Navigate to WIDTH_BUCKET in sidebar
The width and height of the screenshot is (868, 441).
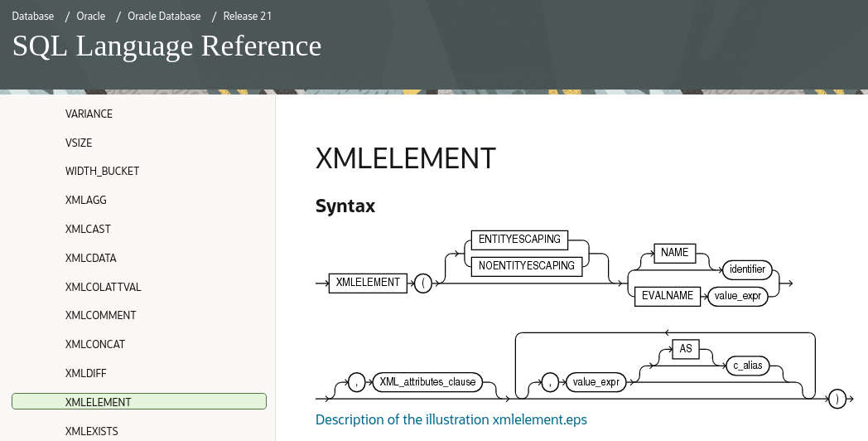pyautogui.click(x=102, y=171)
